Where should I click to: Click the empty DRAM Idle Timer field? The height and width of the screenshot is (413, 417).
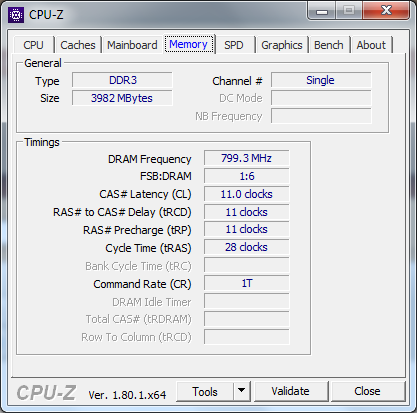coord(247,301)
